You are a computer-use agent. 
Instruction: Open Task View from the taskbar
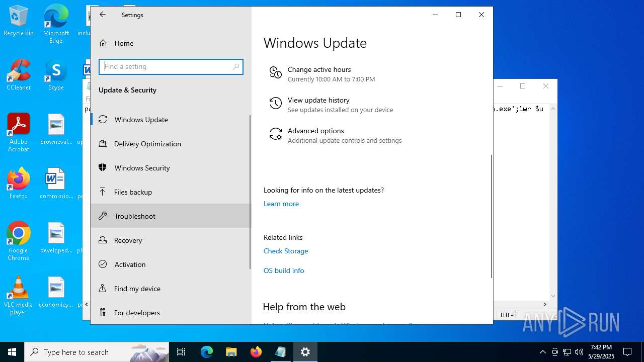(181, 352)
